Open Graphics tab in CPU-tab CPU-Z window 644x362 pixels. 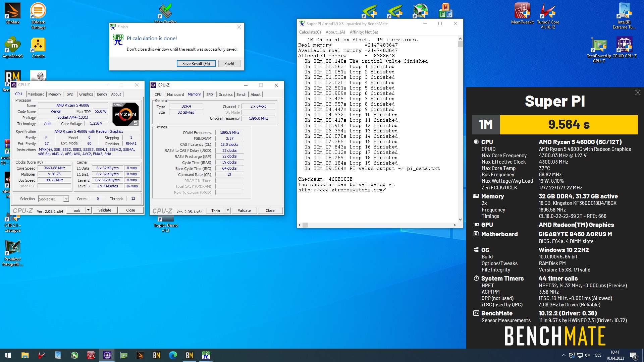pos(86,94)
